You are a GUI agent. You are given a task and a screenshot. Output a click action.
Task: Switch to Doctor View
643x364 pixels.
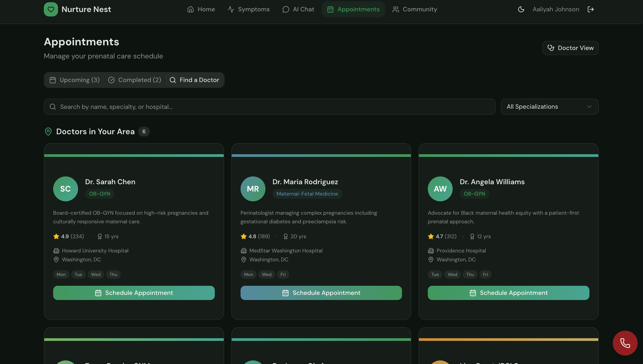(570, 48)
